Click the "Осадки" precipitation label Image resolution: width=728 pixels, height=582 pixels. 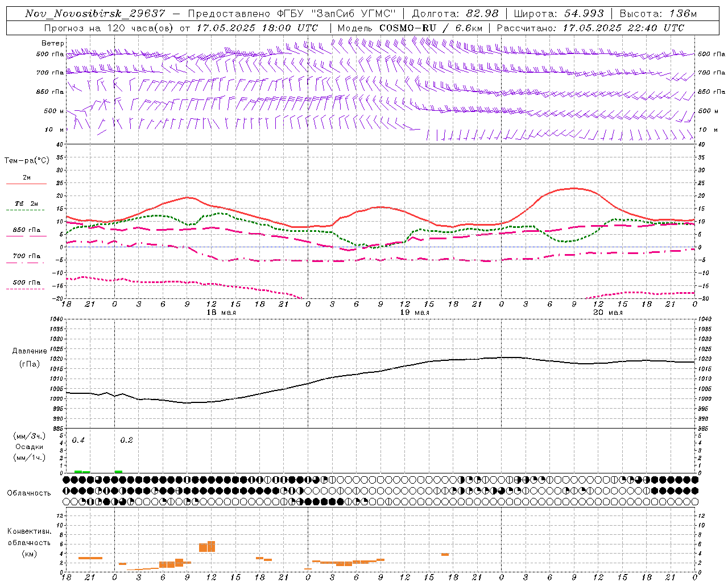tap(30, 447)
